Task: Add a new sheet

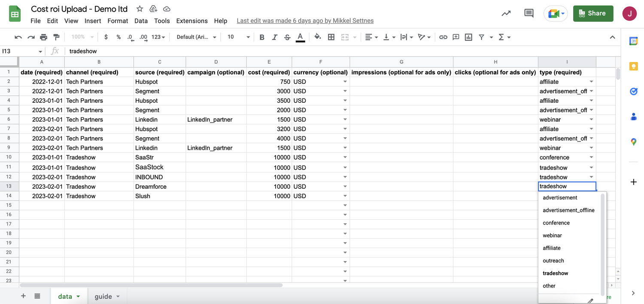Action: tap(23, 296)
